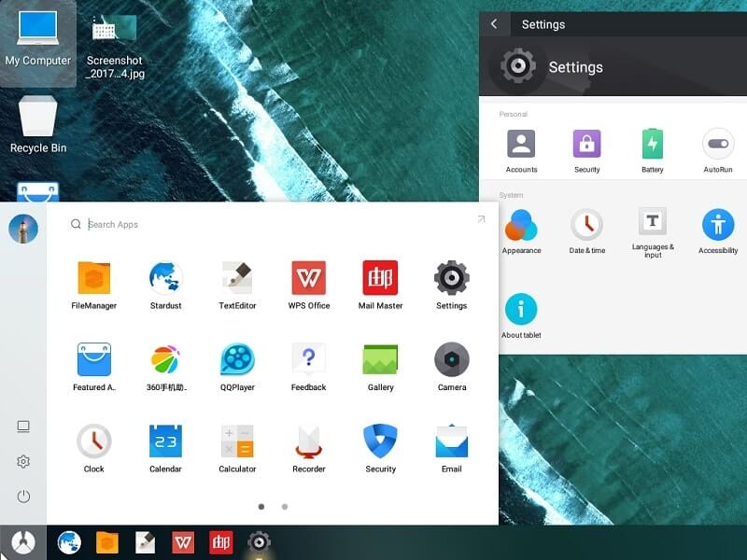This screenshot has height=560, width=747.
Task: Open Battery settings
Action: pos(652,145)
